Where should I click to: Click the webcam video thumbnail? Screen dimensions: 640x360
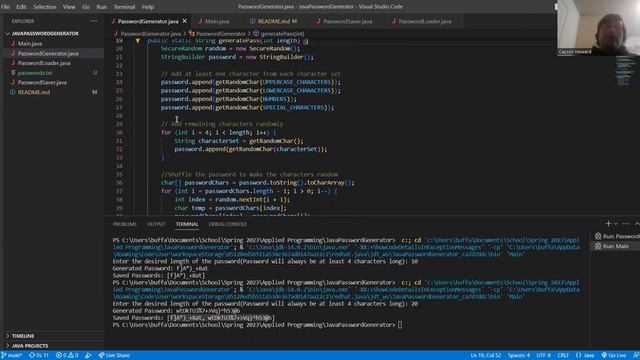pos(598,28)
